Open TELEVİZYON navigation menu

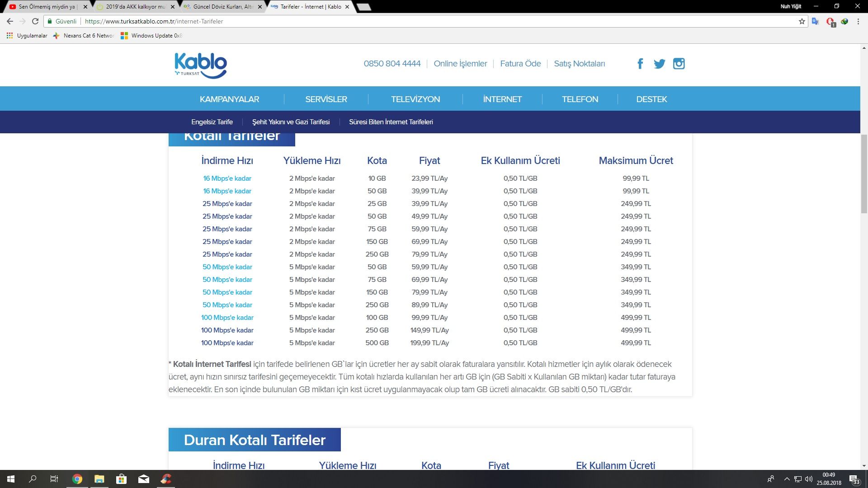pyautogui.click(x=415, y=99)
